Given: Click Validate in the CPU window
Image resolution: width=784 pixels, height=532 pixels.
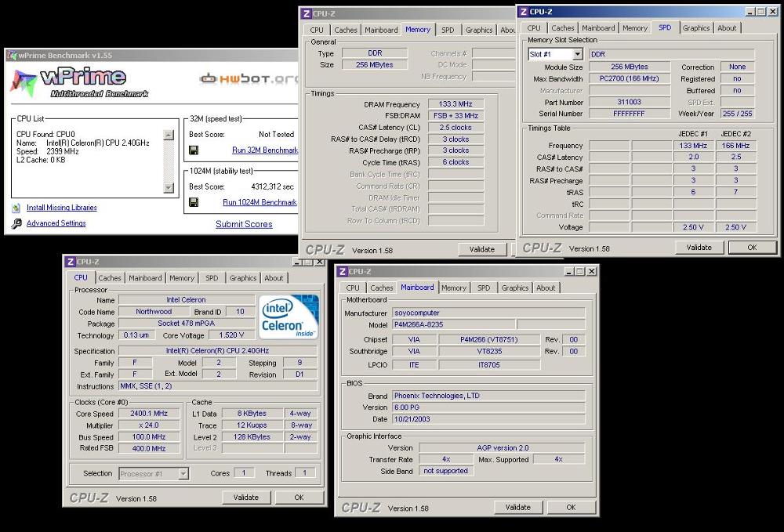Looking at the screenshot, I should [246, 498].
